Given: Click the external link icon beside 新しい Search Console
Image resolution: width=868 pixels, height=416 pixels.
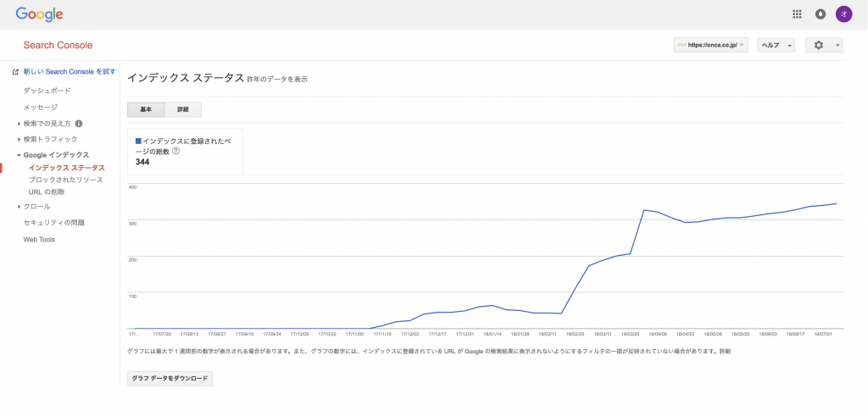Looking at the screenshot, I should click(15, 72).
